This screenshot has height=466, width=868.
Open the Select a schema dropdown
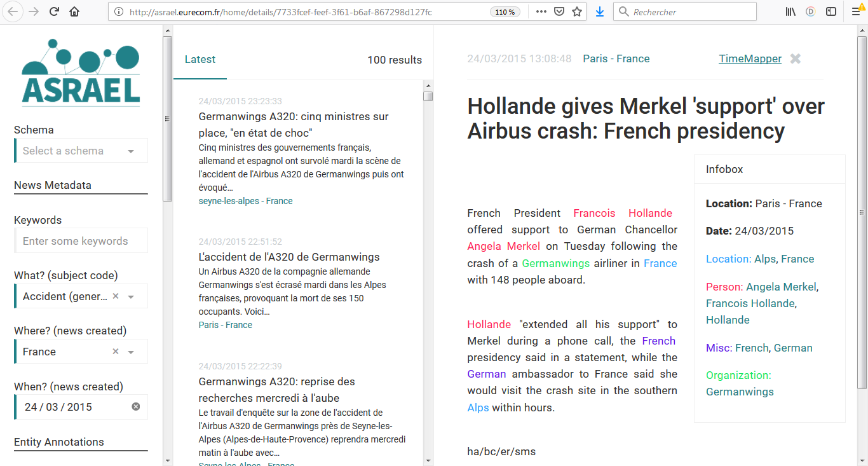coord(81,151)
